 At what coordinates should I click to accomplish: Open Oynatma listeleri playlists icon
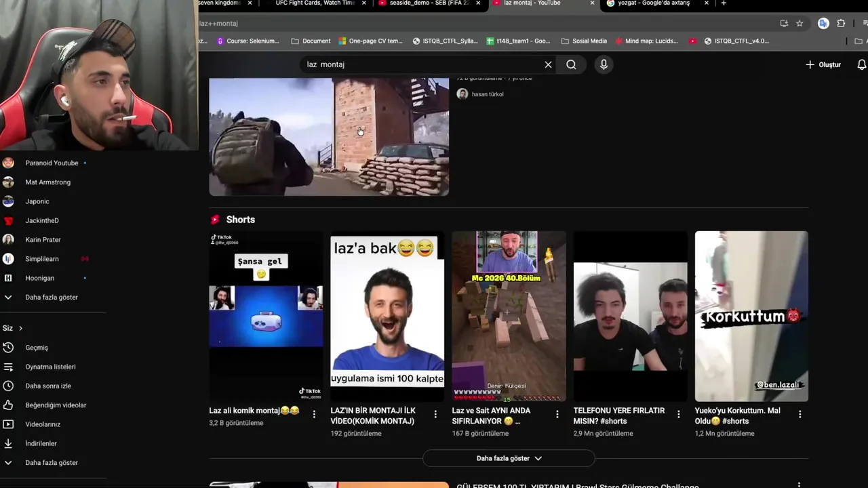pos(8,367)
